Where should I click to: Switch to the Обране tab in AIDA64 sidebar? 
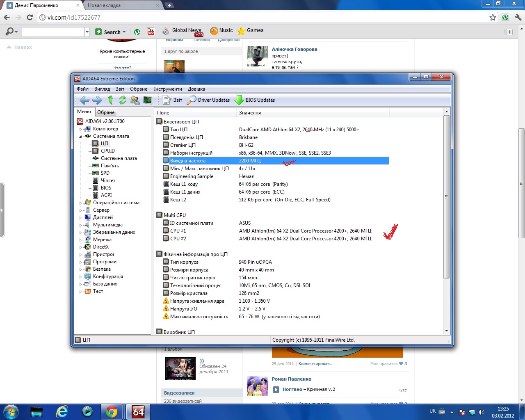(106, 112)
